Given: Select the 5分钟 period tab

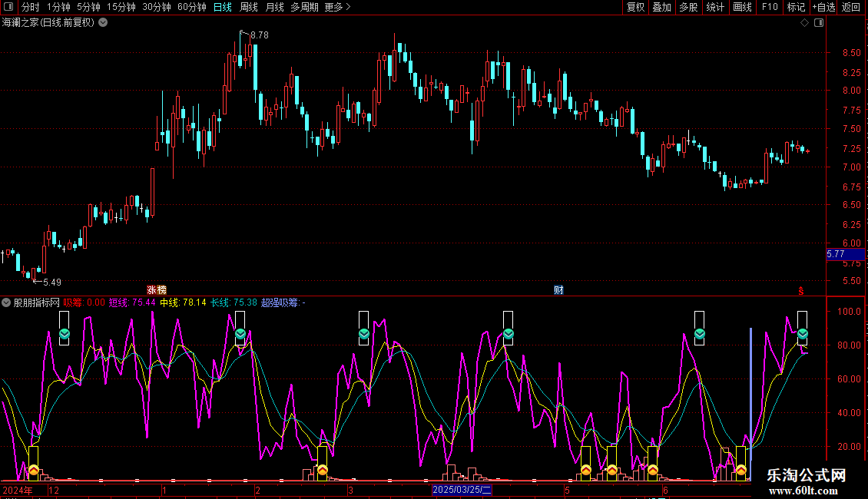Looking at the screenshot, I should click(x=88, y=7).
